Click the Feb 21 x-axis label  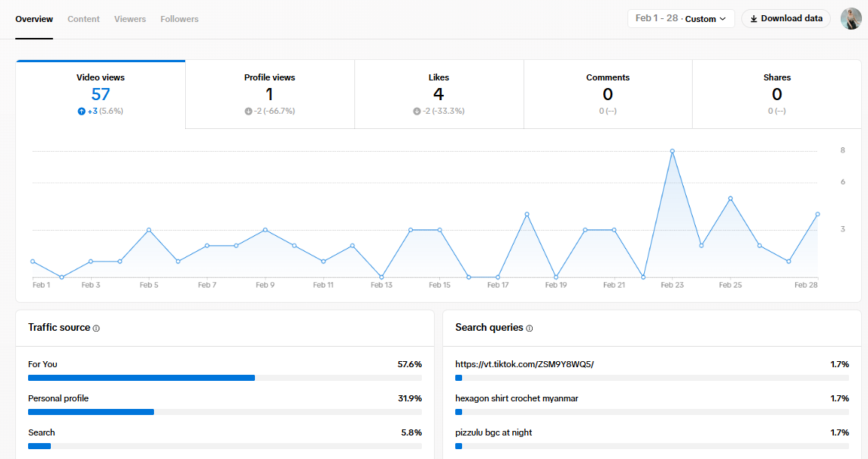click(x=614, y=285)
